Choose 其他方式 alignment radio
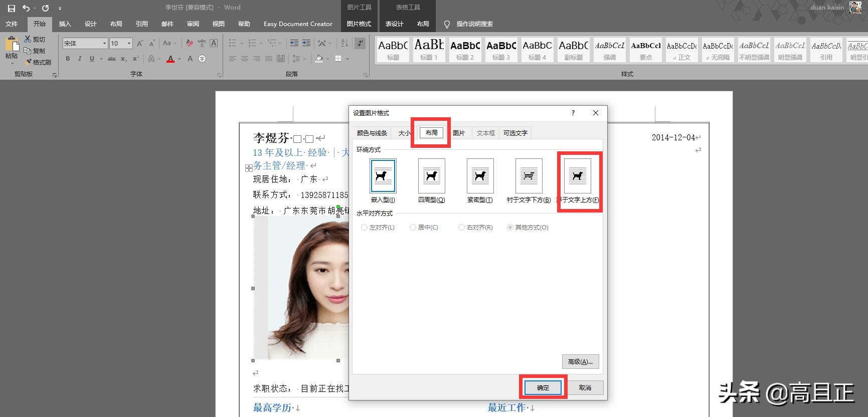Viewport: 868px width, 417px height. point(510,228)
